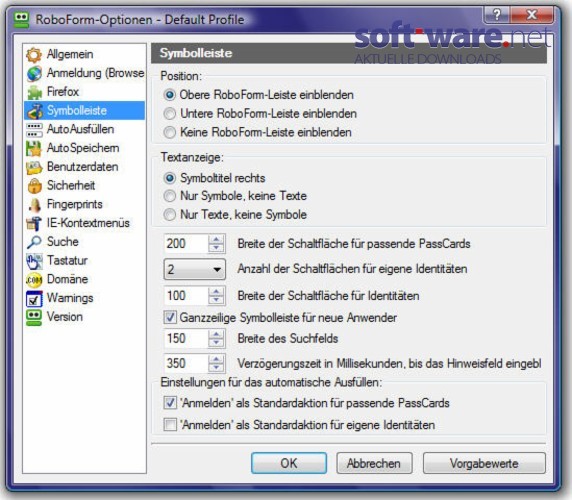
Task: Click the IE-Kontextmenüs hammer icon
Action: point(34,223)
